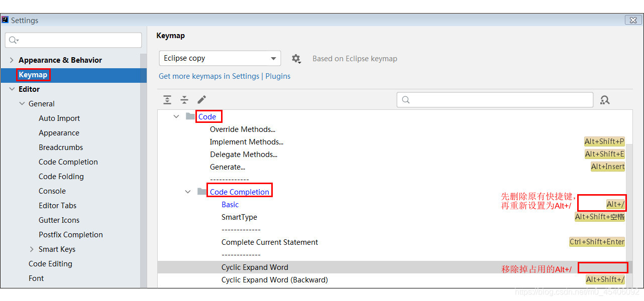Viewport: 644px width, 301px height.
Task: Select Implement Methods... action
Action: [247, 142]
